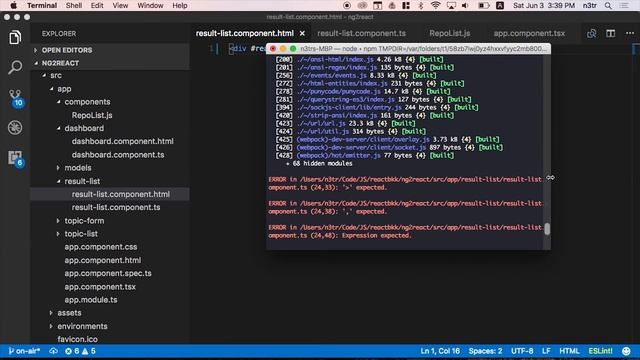This screenshot has height=360, width=640.
Task: Open app.component.css file
Action: point(100,247)
